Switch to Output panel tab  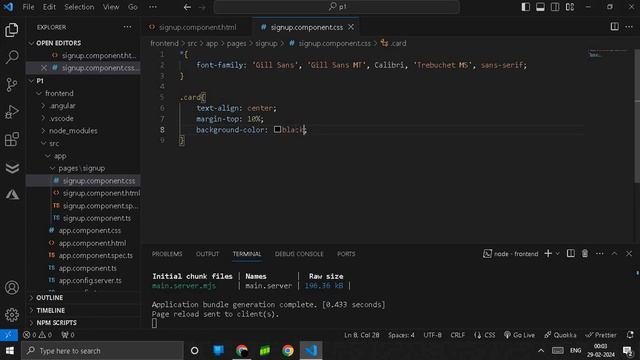[x=207, y=254]
